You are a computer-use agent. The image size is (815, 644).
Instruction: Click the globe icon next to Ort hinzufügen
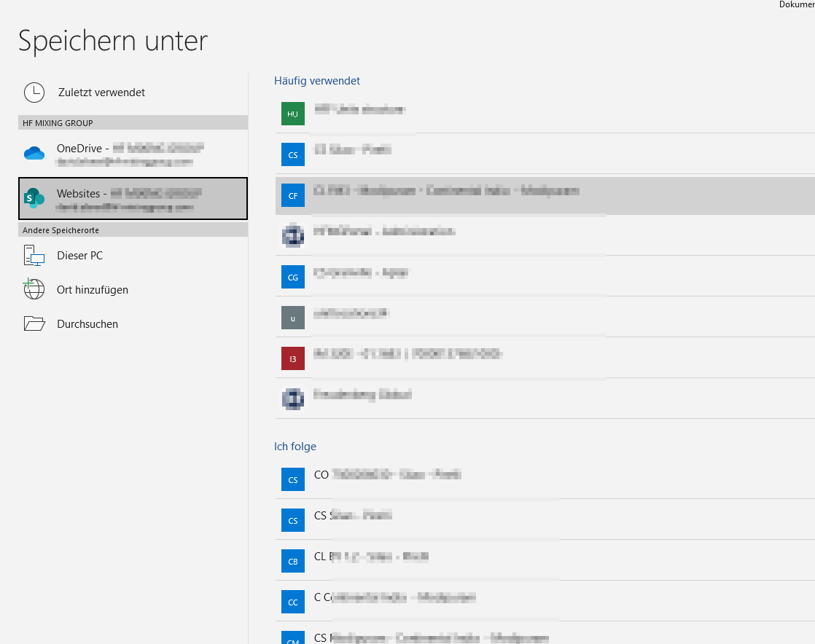34,289
